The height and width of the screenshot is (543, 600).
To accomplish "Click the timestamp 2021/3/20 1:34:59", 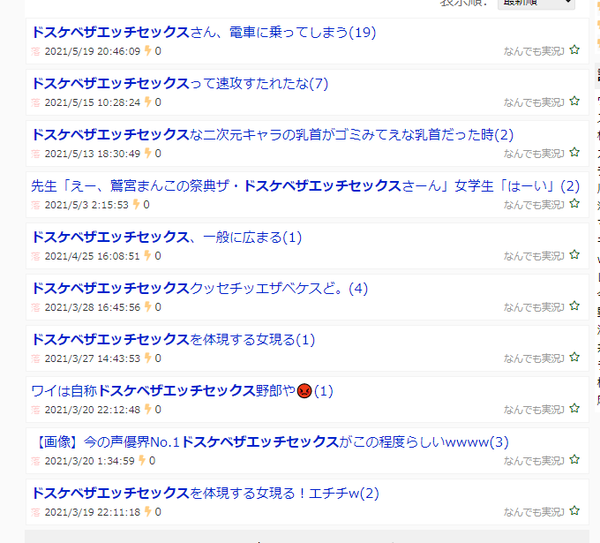I will 90,461.
